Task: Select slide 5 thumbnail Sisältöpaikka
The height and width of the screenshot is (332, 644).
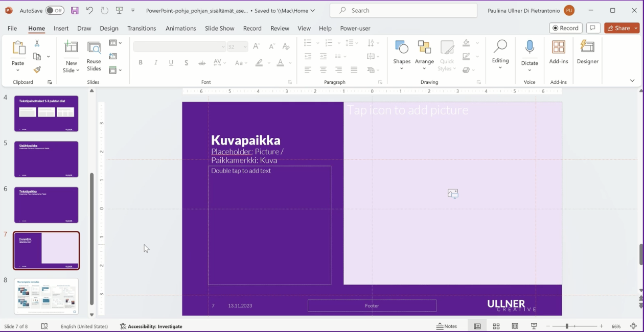Action: pyautogui.click(x=47, y=159)
